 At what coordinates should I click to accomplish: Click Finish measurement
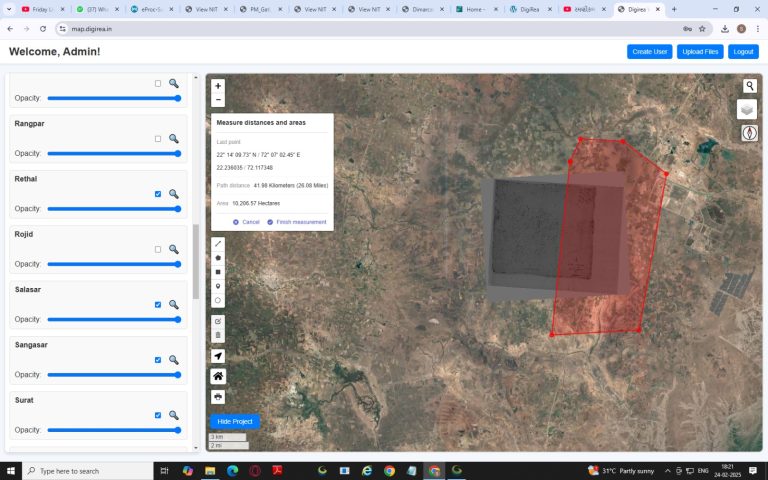coord(296,221)
